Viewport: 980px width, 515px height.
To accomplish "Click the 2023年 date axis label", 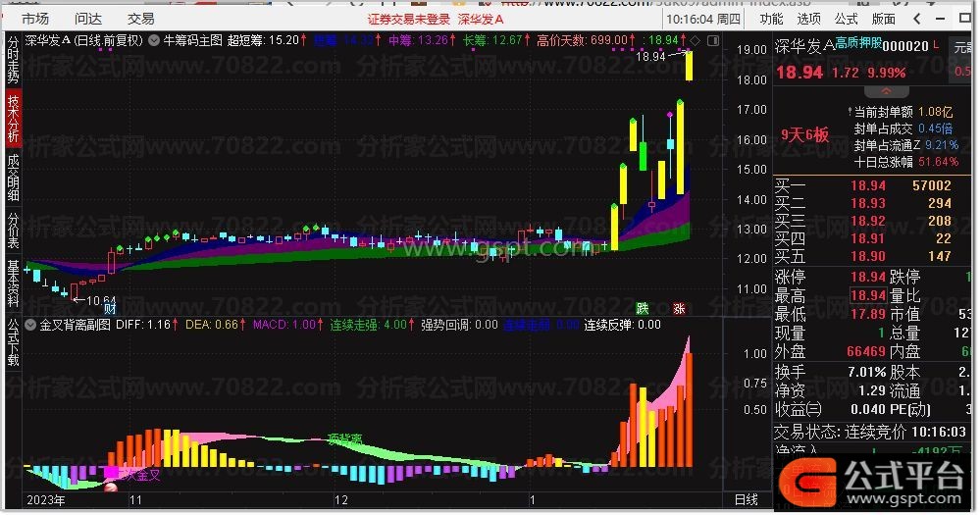I will point(46,500).
